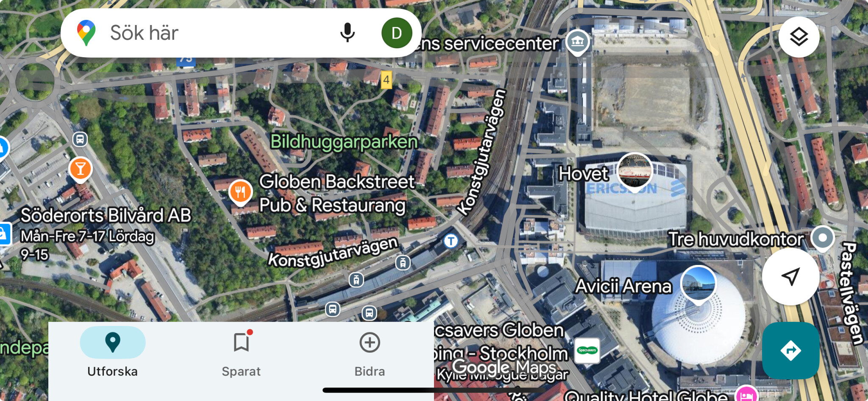868x401 pixels.
Task: Select the T metro station marker
Action: coord(451,241)
